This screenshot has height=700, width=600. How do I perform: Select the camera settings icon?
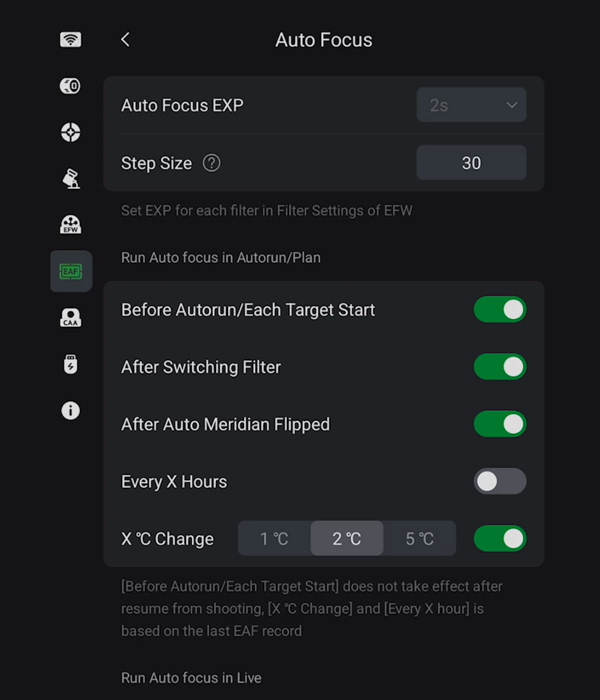[x=70, y=86]
